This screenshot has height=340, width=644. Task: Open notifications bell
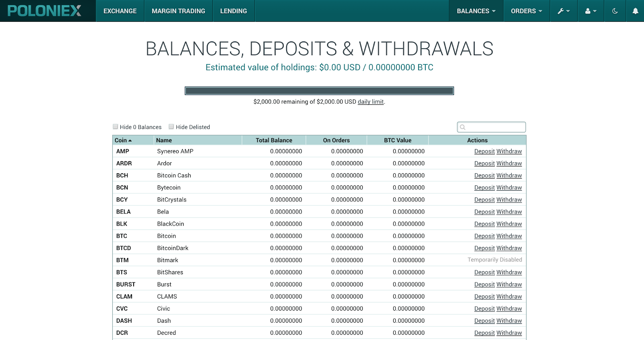click(635, 11)
